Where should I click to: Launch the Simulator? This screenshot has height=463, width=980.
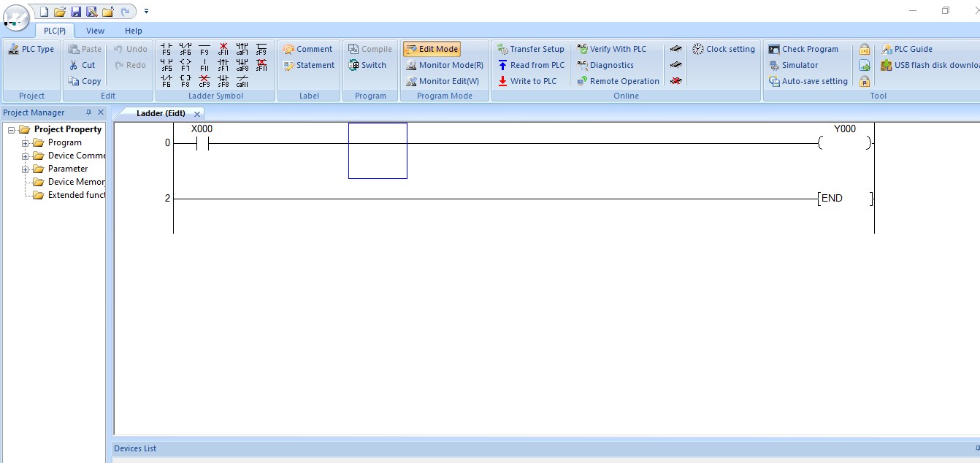793,65
